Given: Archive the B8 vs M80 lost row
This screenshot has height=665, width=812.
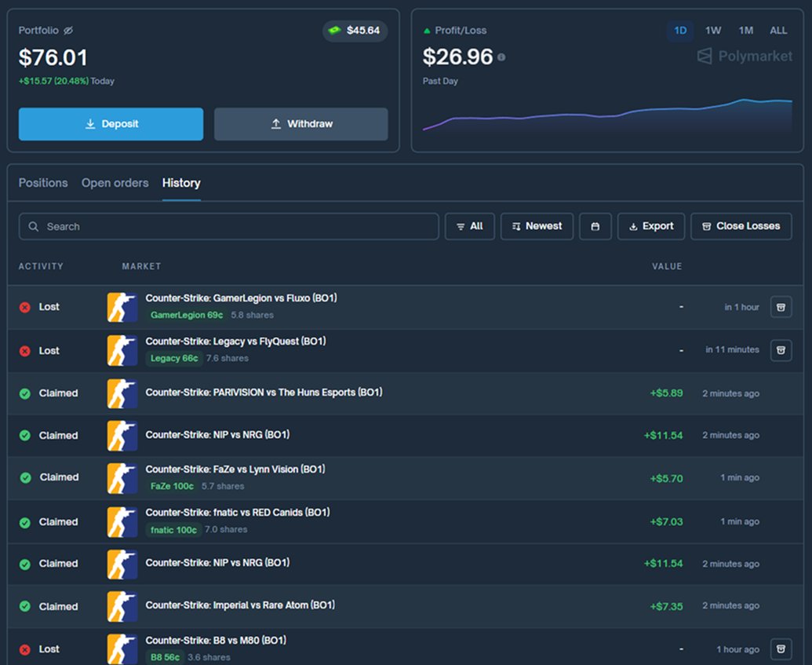Looking at the screenshot, I should (781, 649).
